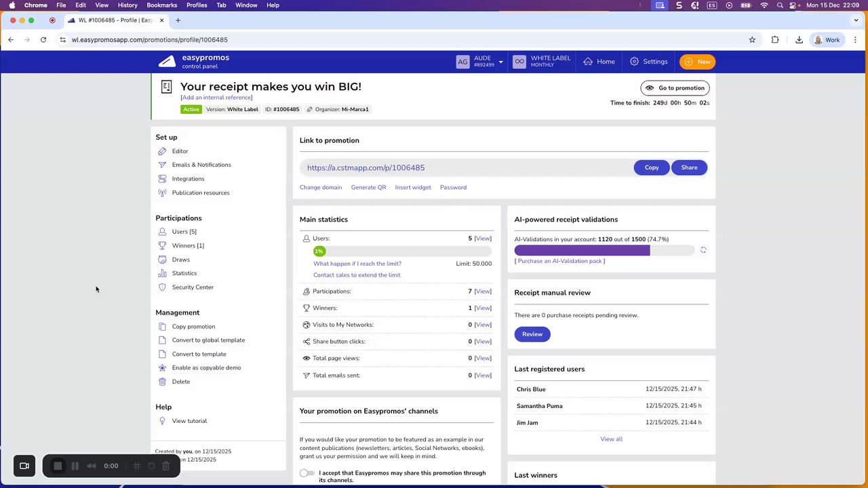Image resolution: width=868 pixels, height=488 pixels.
Task: Reload the page in Chrome
Action: pyautogui.click(x=43, y=40)
